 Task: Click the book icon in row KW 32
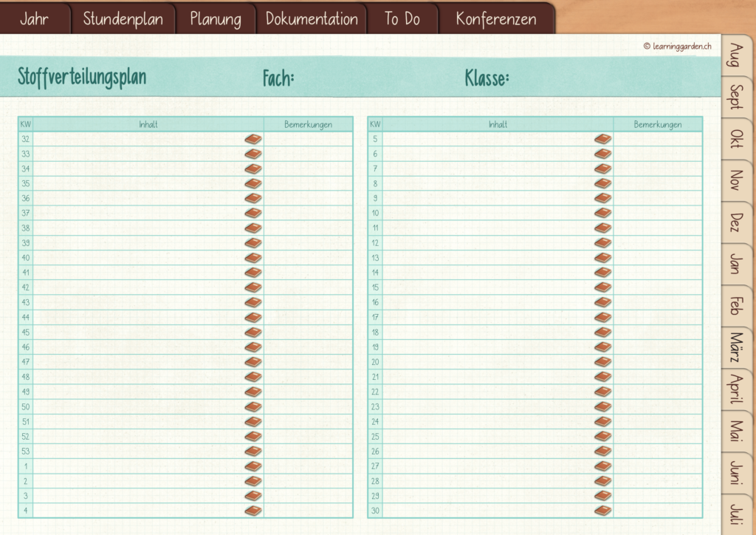253,140
